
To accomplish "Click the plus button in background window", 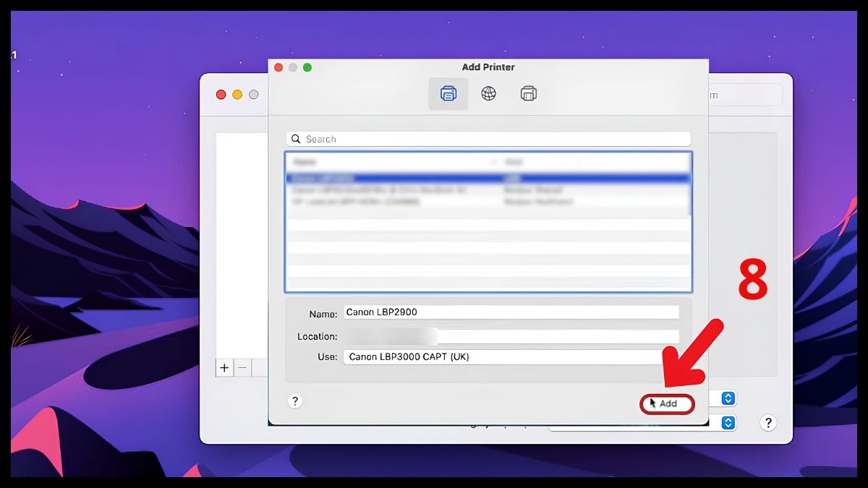I will (224, 368).
